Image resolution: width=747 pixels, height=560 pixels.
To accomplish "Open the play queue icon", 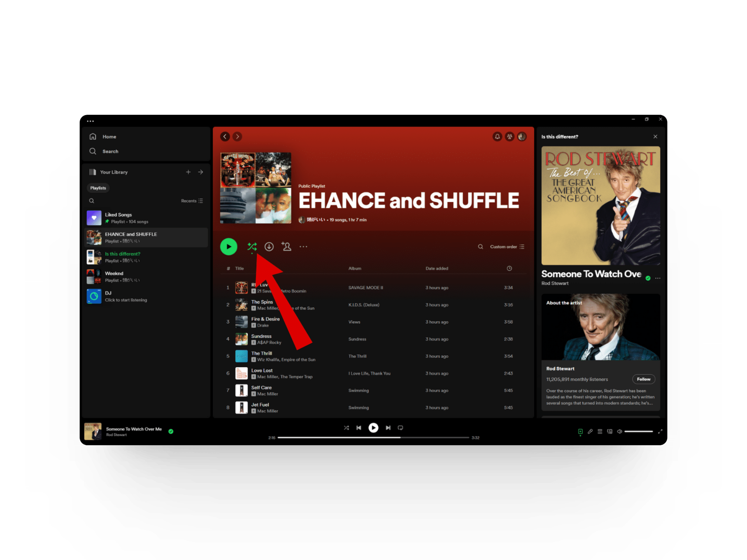I will (x=600, y=431).
